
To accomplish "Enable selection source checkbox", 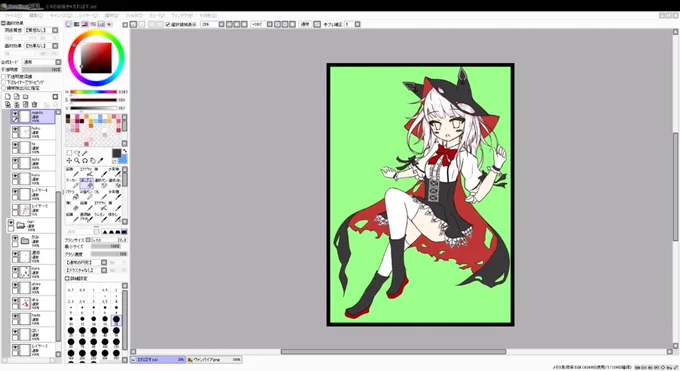I will coord(3,88).
